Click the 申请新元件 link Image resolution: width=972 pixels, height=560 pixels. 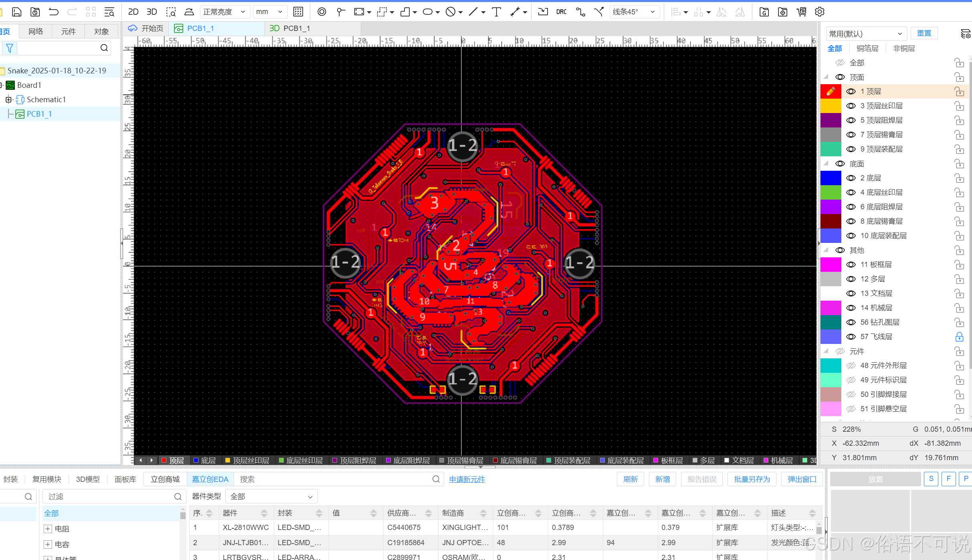pyautogui.click(x=467, y=479)
